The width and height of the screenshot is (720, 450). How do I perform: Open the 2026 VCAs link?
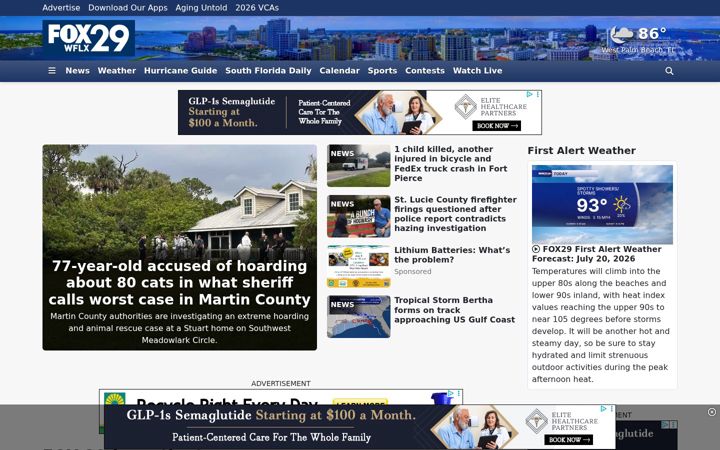pos(257,8)
